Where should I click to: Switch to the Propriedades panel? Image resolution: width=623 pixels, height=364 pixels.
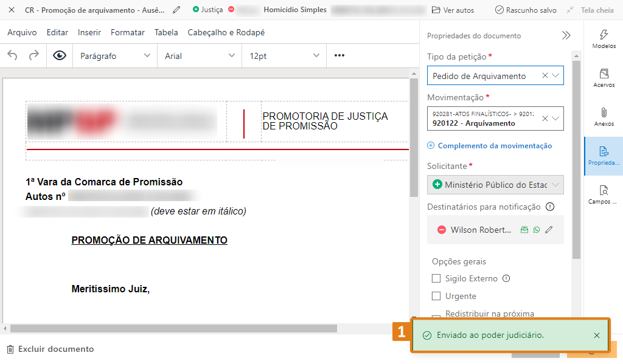pos(605,156)
